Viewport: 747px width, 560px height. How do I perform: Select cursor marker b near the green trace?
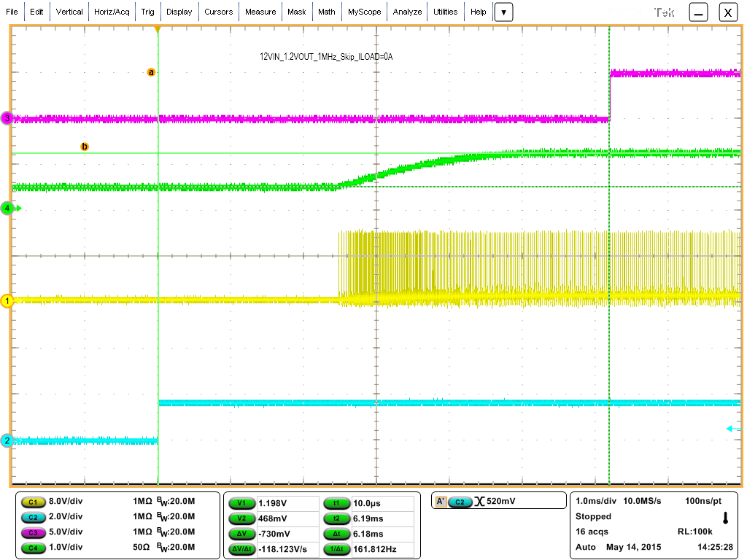[85, 146]
